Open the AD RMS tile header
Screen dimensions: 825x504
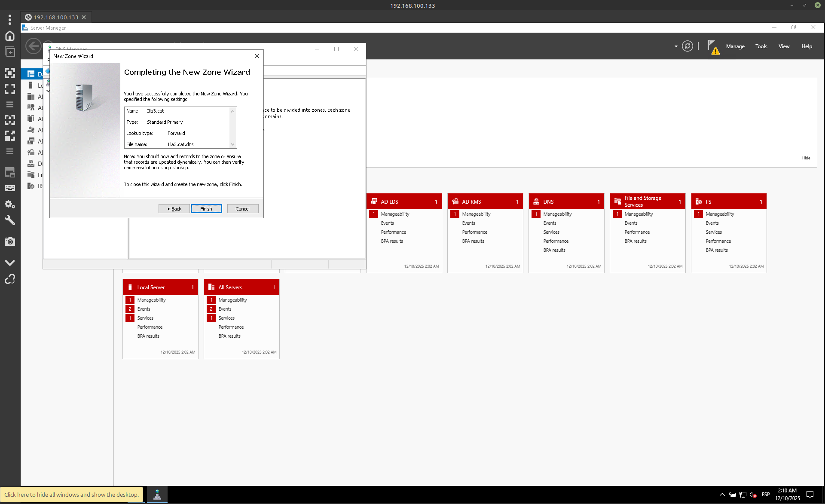pyautogui.click(x=485, y=202)
